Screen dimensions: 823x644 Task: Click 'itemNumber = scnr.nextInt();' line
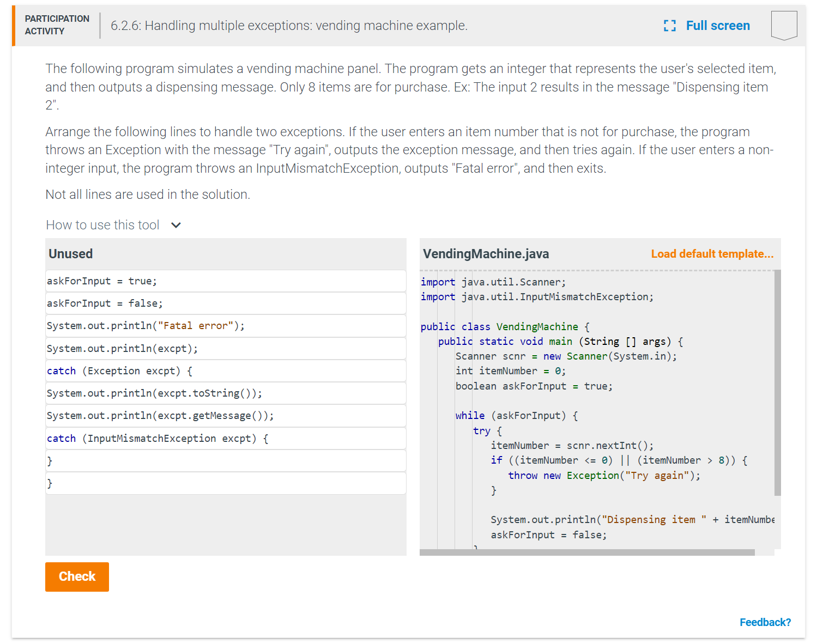[572, 446]
